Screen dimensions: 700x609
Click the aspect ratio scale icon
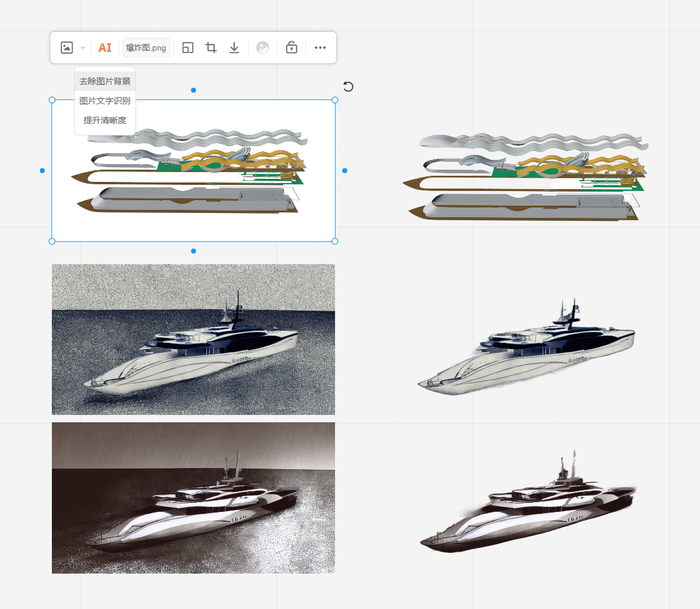click(x=188, y=48)
